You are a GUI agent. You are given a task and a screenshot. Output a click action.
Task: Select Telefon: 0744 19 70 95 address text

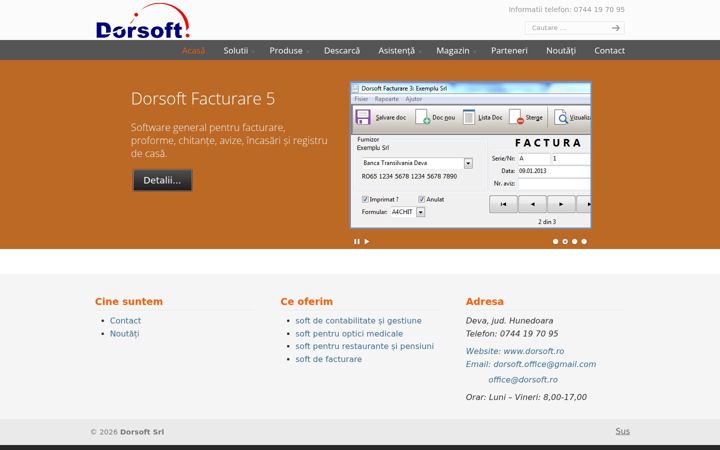coord(512,334)
